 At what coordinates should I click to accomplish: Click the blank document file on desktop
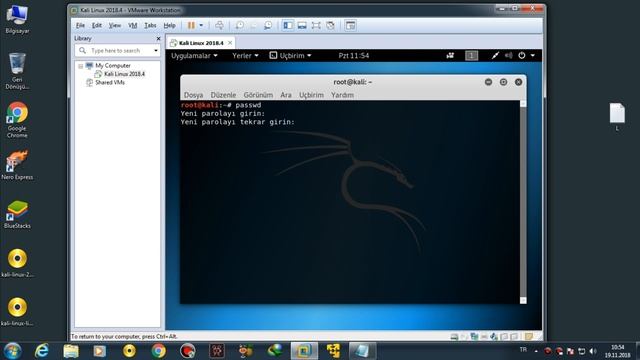click(x=617, y=116)
